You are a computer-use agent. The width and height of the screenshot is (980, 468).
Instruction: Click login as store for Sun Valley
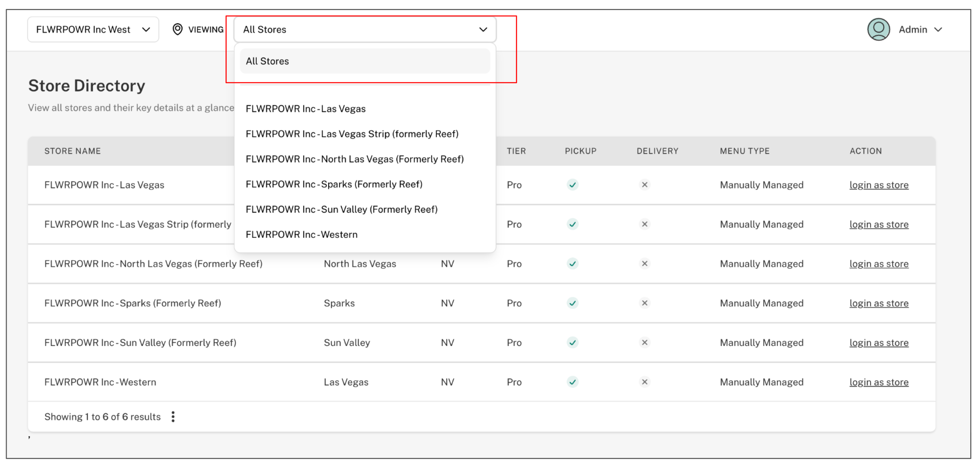[x=879, y=343]
